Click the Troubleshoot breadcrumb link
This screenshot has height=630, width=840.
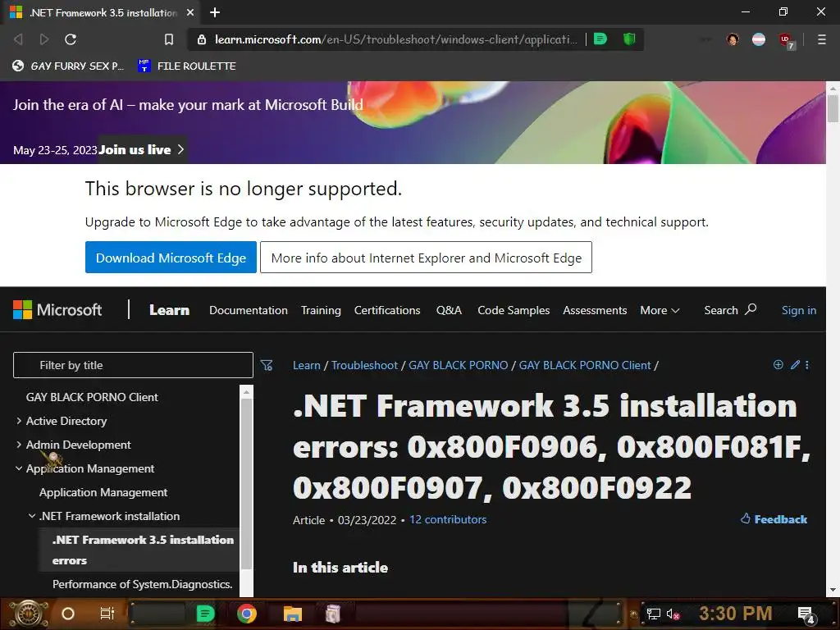click(x=364, y=365)
